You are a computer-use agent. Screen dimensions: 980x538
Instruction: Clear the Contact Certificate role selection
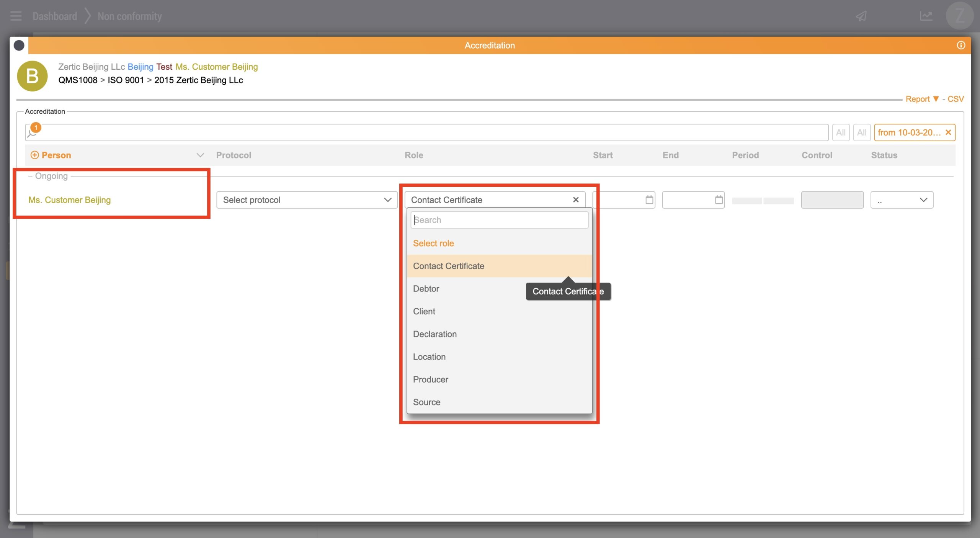coord(575,200)
